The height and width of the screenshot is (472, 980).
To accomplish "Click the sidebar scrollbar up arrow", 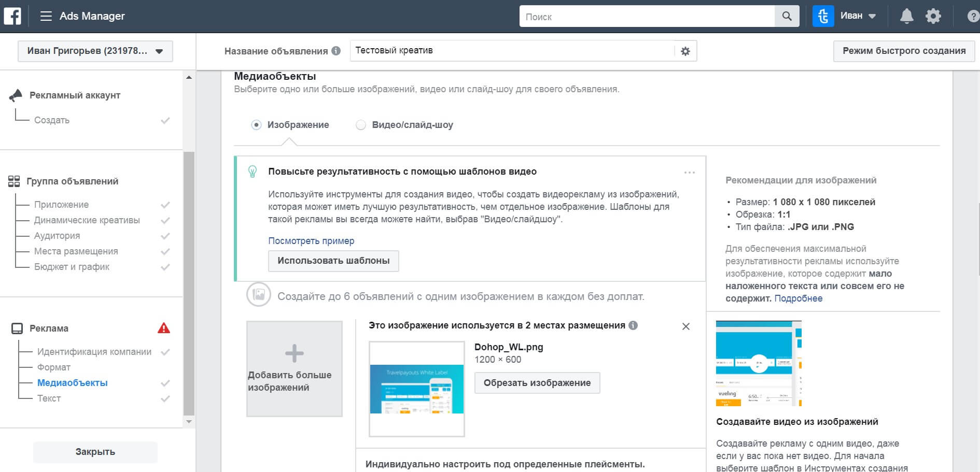I will (189, 77).
